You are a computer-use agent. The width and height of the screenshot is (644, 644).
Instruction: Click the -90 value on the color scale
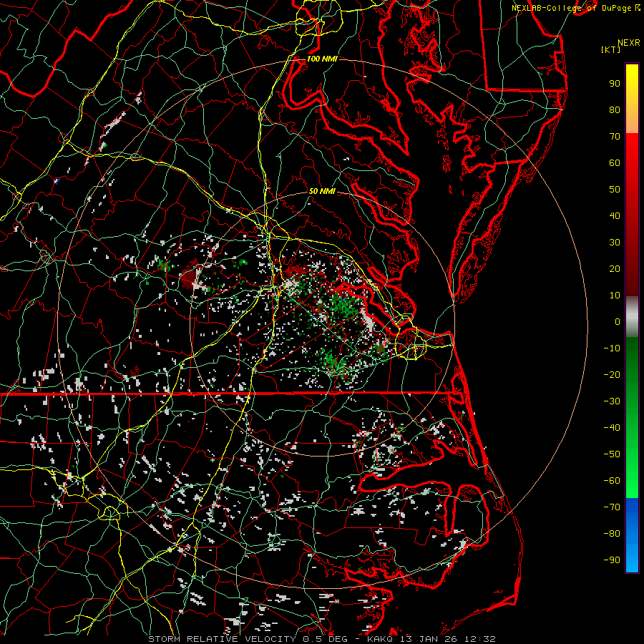click(612, 560)
